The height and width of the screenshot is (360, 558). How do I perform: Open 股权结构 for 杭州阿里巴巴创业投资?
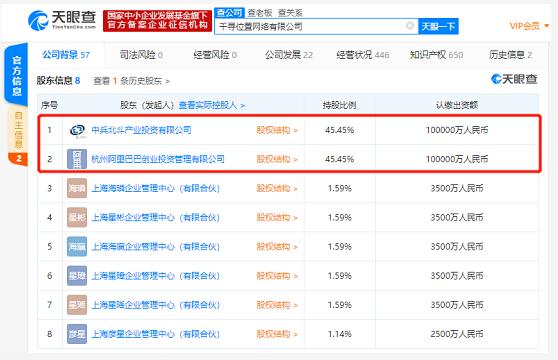277,159
